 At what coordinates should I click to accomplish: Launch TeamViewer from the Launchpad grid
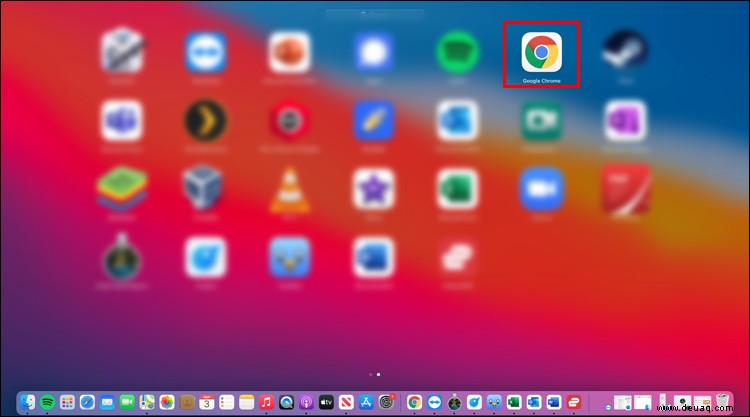(x=206, y=52)
